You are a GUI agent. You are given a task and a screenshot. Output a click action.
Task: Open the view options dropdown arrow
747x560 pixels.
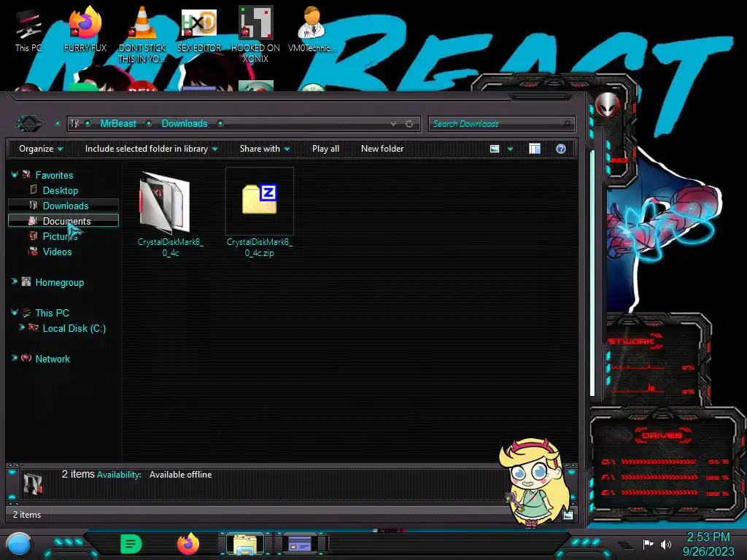510,149
